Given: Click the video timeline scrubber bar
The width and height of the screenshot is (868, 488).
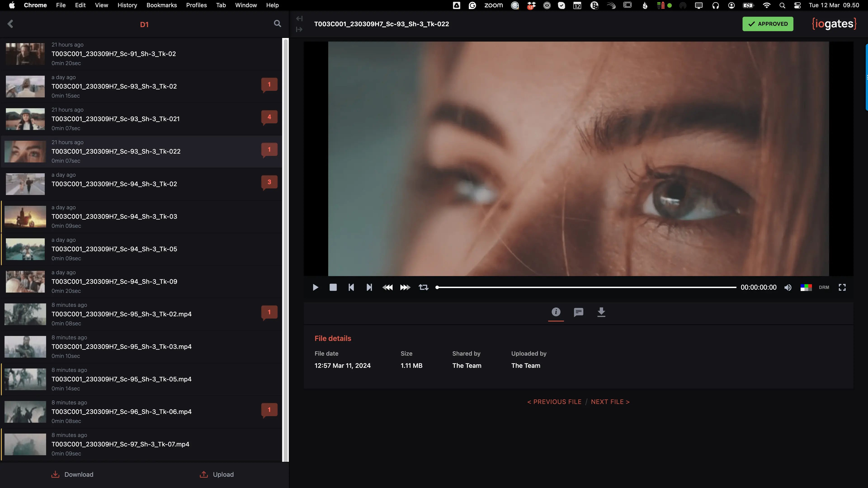Looking at the screenshot, I should point(586,287).
